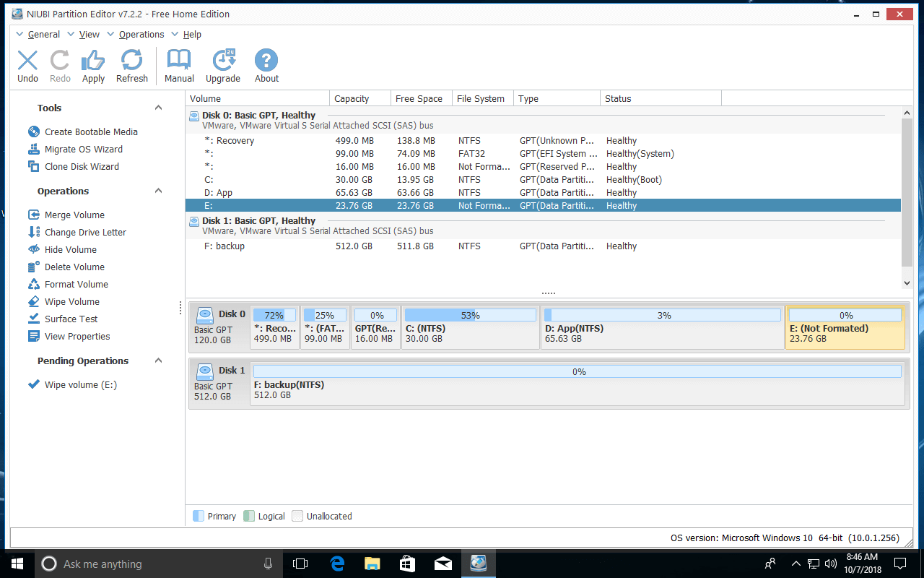The width and height of the screenshot is (924, 578).
Task: Sort by the Capacity column header
Action: (359, 98)
